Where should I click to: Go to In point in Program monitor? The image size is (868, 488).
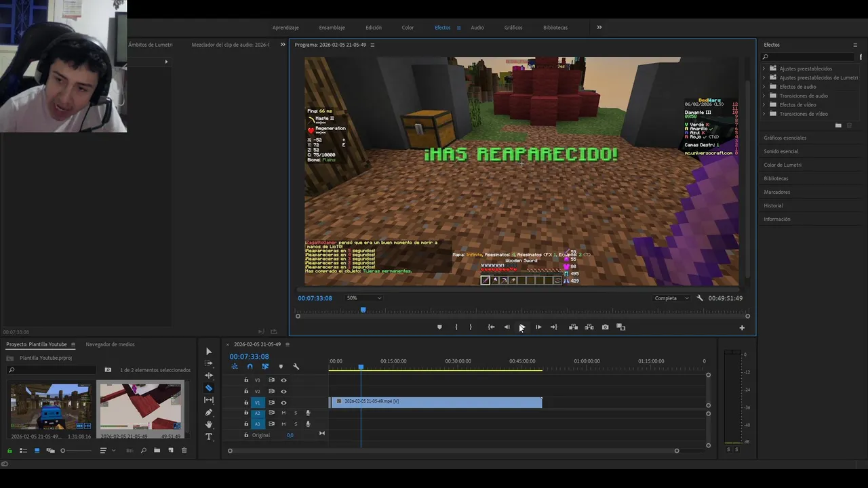491,327
